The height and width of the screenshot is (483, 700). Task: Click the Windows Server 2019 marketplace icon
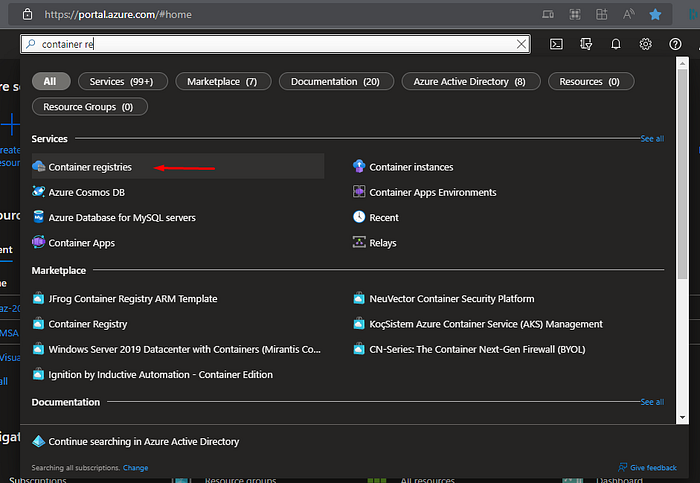(38, 349)
